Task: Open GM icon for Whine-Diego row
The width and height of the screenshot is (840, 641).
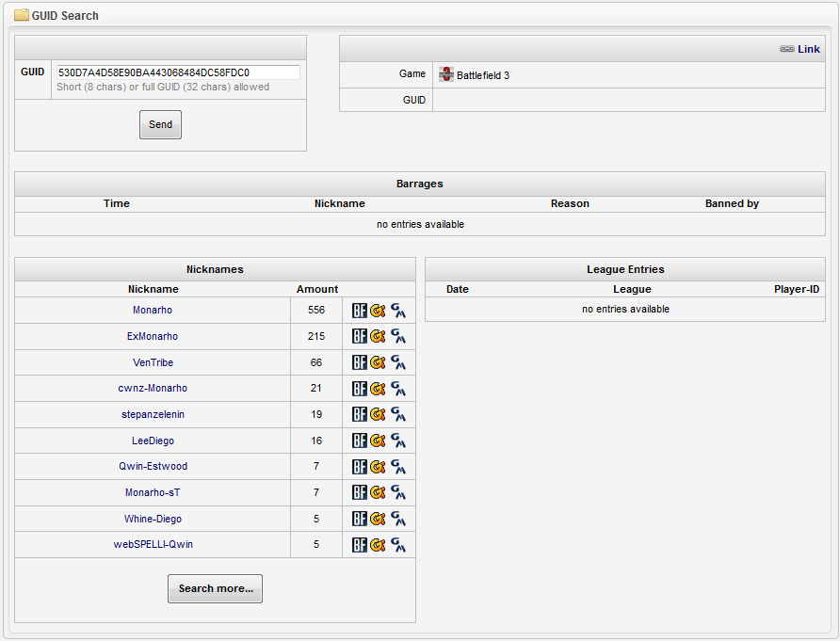Action: [x=398, y=519]
